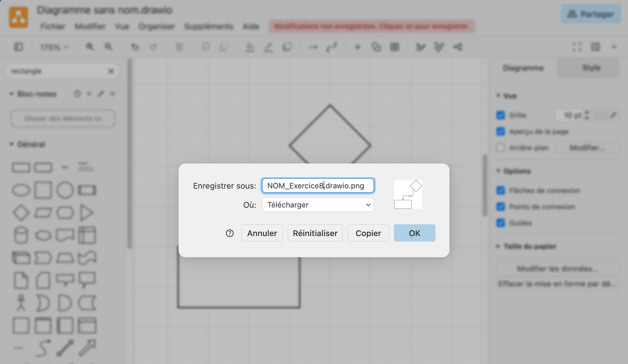Select the diamond shape in Général
Viewport: 628px width, 364px height.
(21, 213)
